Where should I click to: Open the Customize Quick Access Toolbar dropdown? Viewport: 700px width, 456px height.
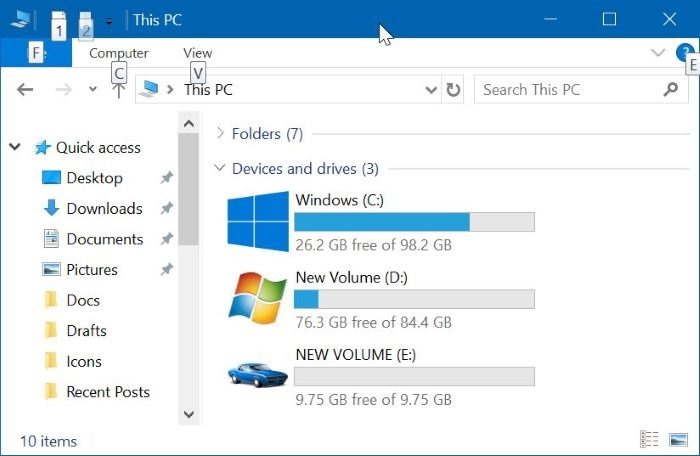pos(109,21)
